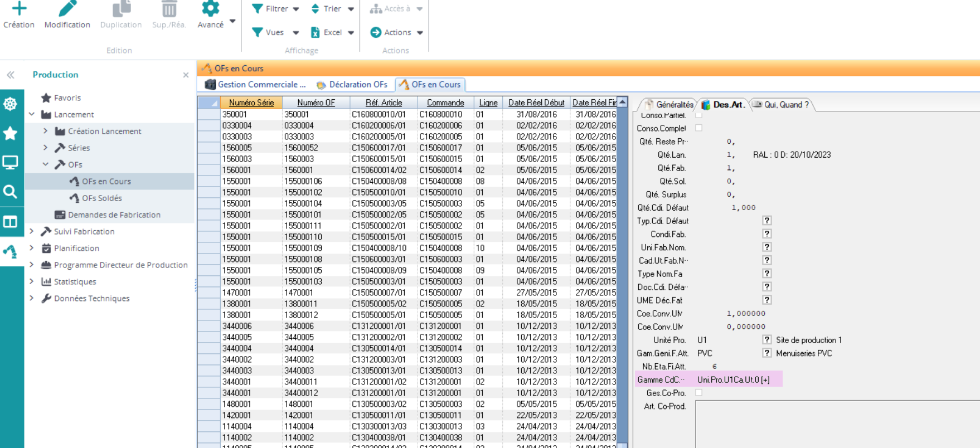This screenshot has width=980, height=448.
Task: Click the pink Gamme CdC field
Action: [x=733, y=379]
